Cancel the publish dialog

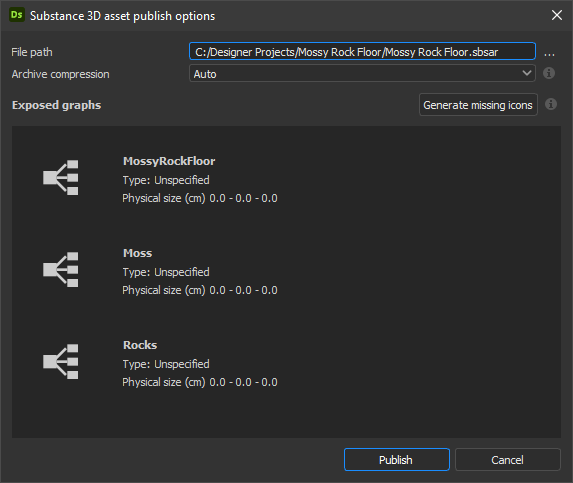tap(508, 460)
